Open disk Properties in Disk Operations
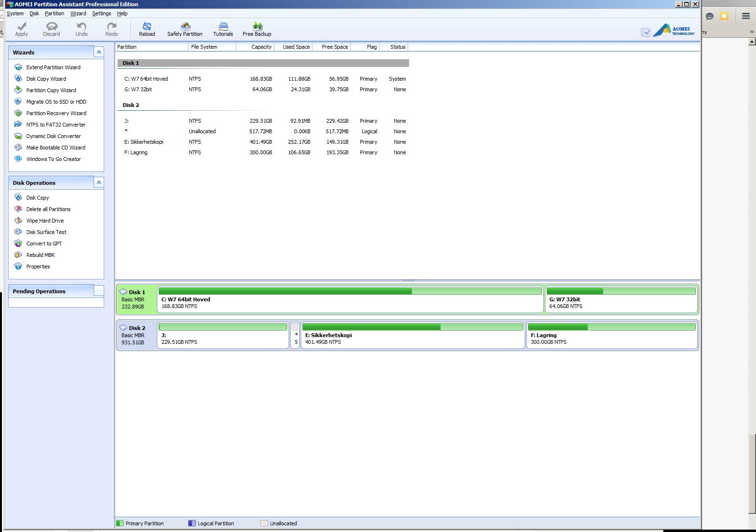The width and height of the screenshot is (756, 532). (38, 266)
